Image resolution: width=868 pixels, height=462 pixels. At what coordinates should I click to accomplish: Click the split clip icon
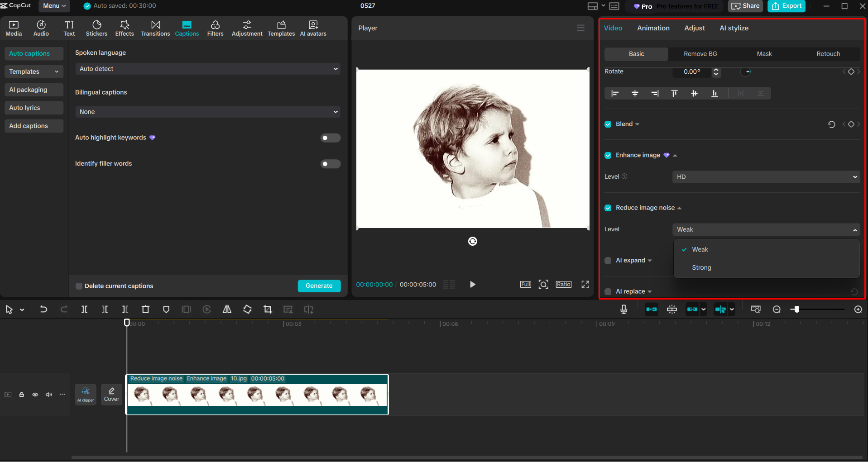click(84, 309)
